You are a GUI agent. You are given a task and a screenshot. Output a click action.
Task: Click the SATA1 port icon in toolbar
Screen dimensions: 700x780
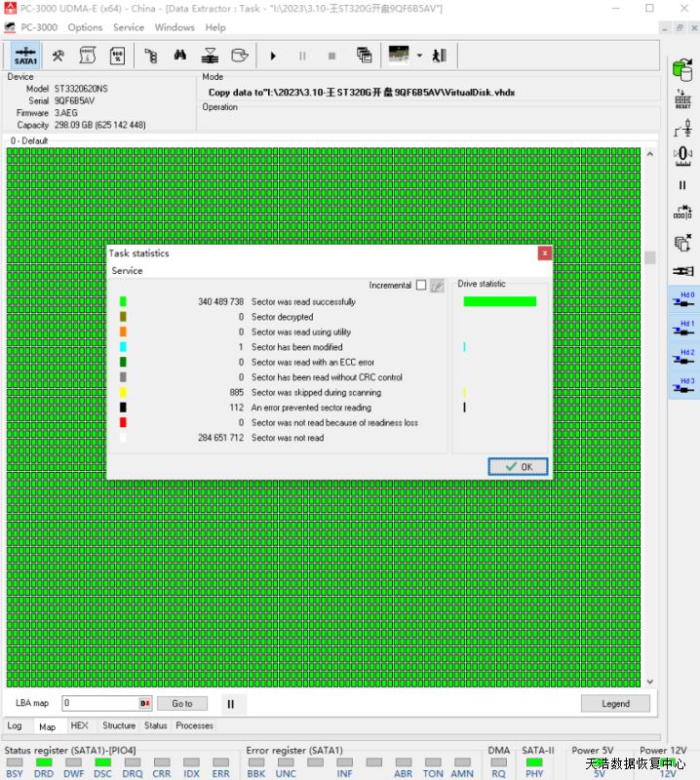pyautogui.click(x=25, y=56)
